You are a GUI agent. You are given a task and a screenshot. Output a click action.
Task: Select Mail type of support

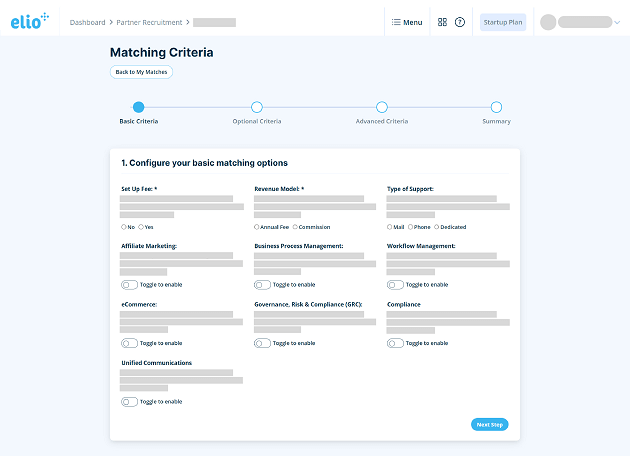(x=389, y=227)
